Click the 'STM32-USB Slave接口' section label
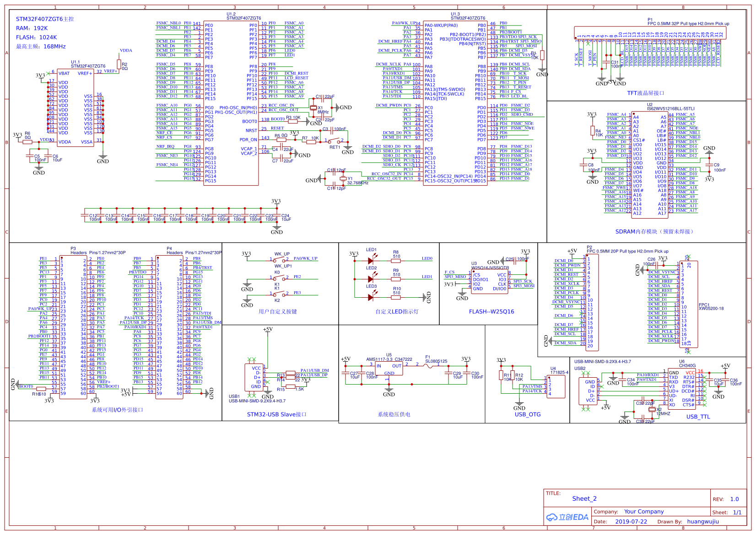The height and width of the screenshot is (535, 756). 277,415
